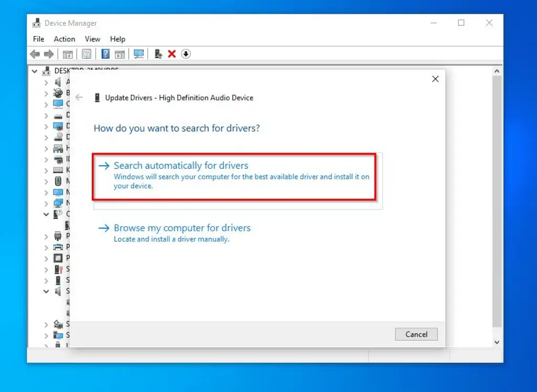Screen dimensions: 537x392
Task: Select the Other devices question-mark icon
Action: [x=58, y=214]
